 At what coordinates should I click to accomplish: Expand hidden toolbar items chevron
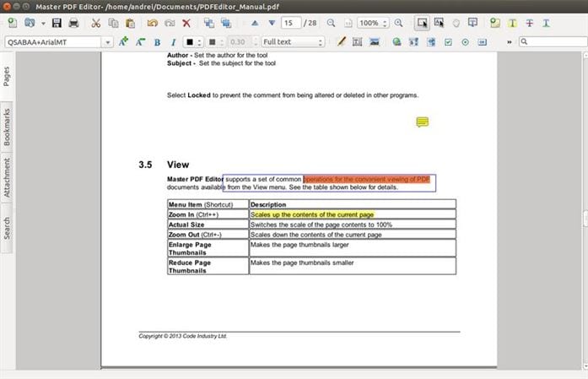(510, 42)
